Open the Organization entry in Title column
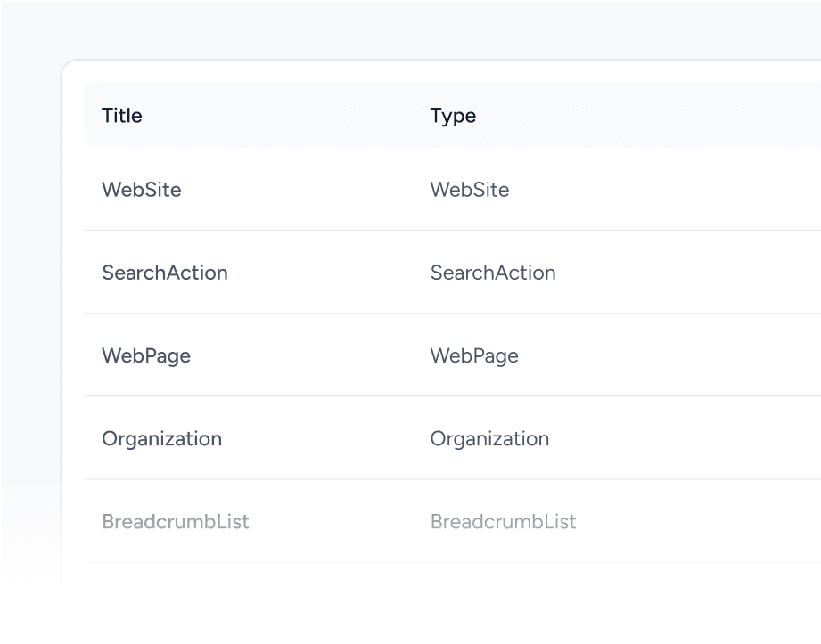This screenshot has width=821, height=644. (x=161, y=438)
